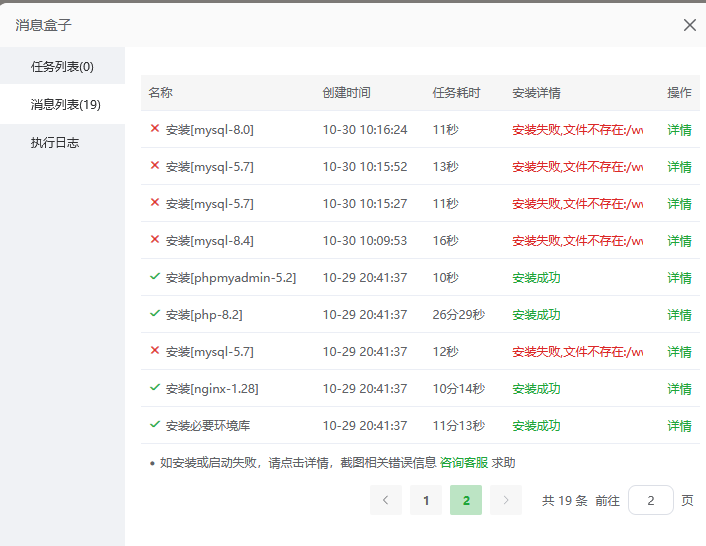
Task: Close the 消息盒子 dialog
Action: coord(689,25)
